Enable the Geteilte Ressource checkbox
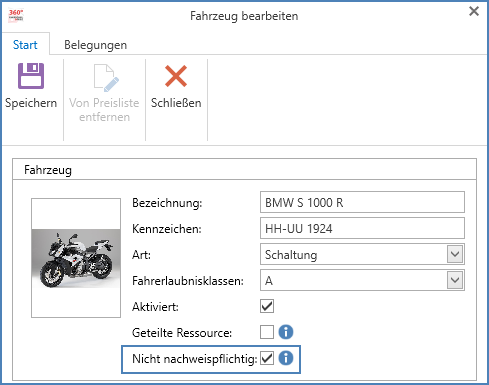The height and width of the screenshot is (385, 489). click(267, 332)
